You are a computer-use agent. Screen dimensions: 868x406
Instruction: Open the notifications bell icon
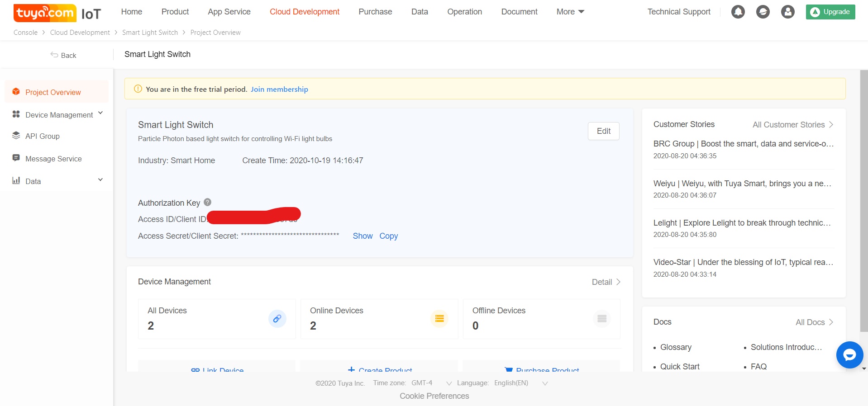coord(738,12)
